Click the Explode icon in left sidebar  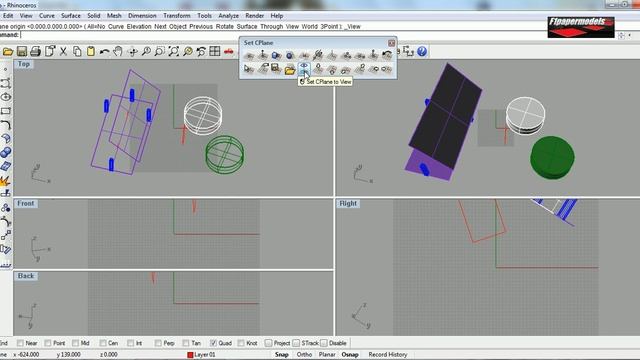(x=6, y=180)
